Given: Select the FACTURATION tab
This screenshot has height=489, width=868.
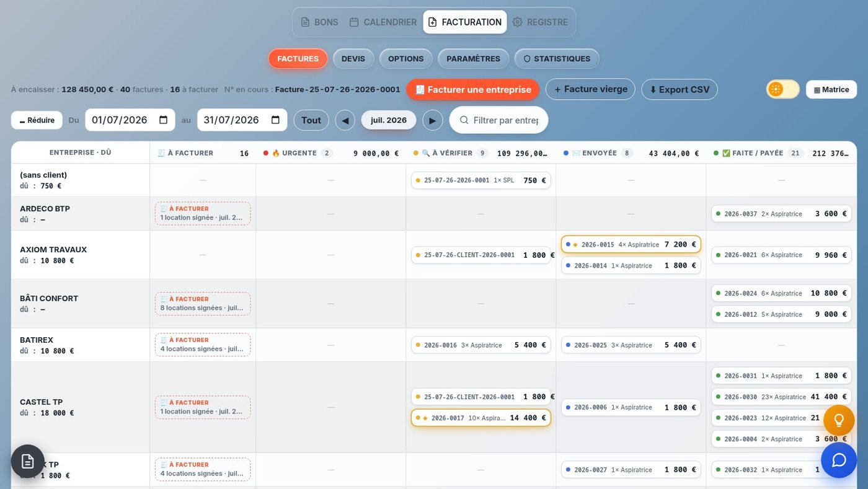Looking at the screenshot, I should (465, 22).
